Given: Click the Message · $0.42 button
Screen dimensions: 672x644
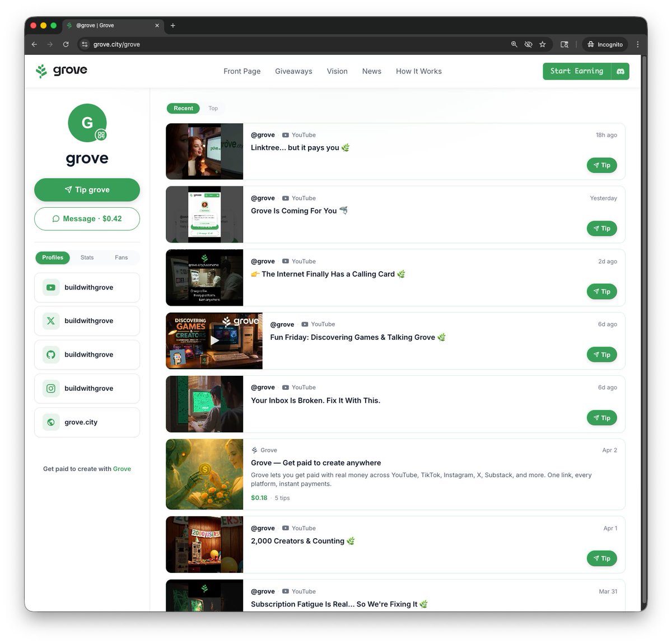Looking at the screenshot, I should (87, 219).
